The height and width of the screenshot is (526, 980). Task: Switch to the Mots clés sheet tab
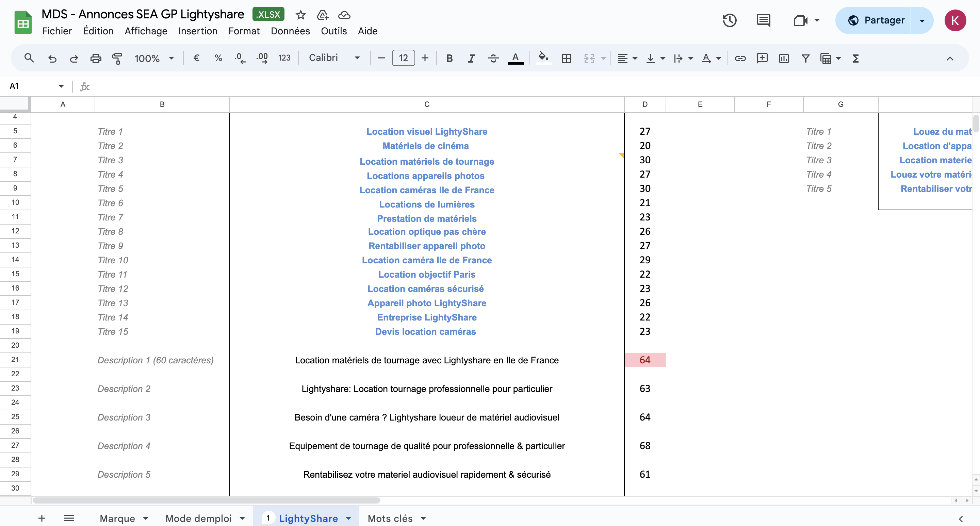click(x=390, y=518)
